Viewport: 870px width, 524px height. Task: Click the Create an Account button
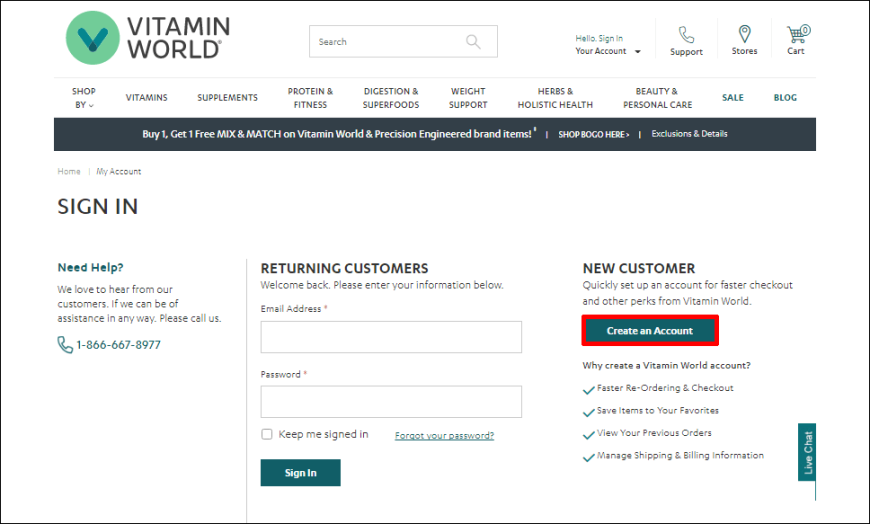tap(650, 331)
